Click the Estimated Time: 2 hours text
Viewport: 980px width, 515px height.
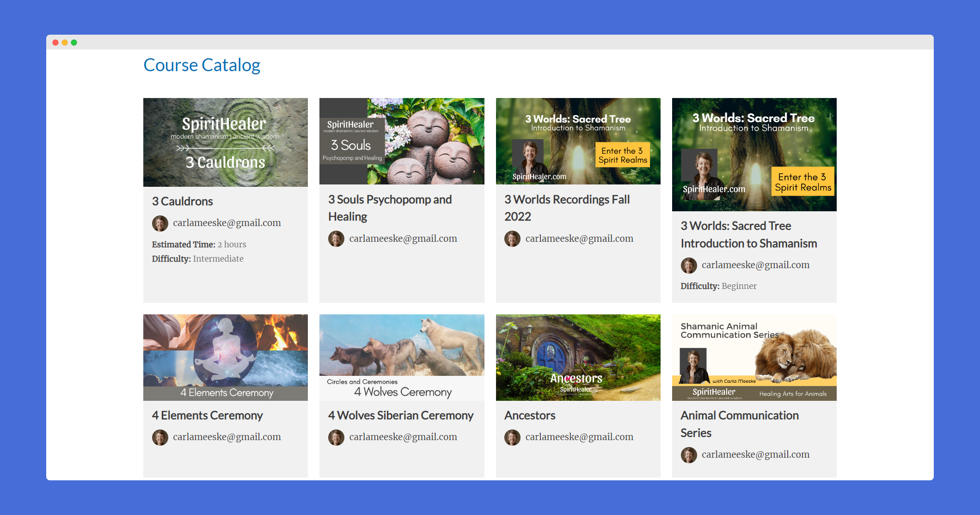pos(199,245)
